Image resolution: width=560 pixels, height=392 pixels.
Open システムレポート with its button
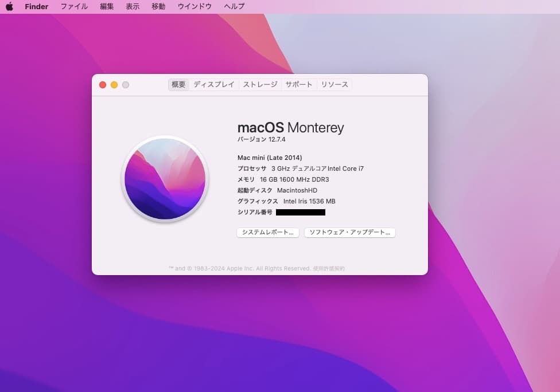[267, 232]
